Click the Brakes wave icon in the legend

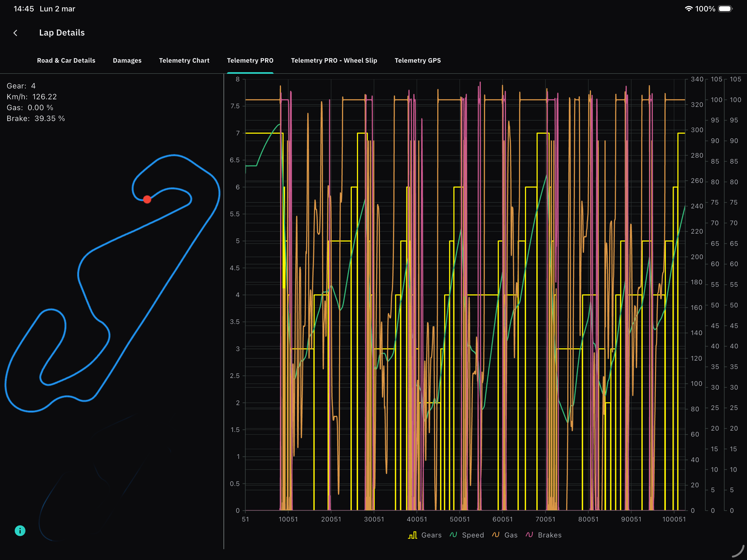530,535
